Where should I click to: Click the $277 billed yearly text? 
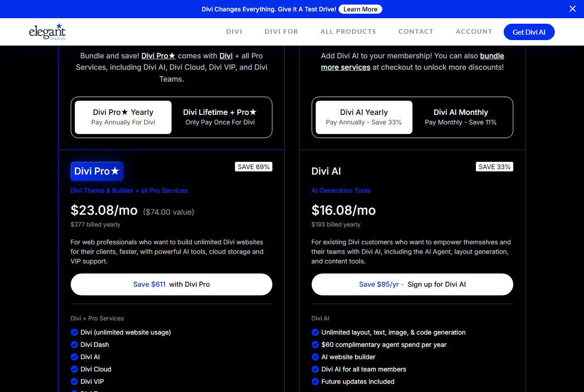pos(95,224)
